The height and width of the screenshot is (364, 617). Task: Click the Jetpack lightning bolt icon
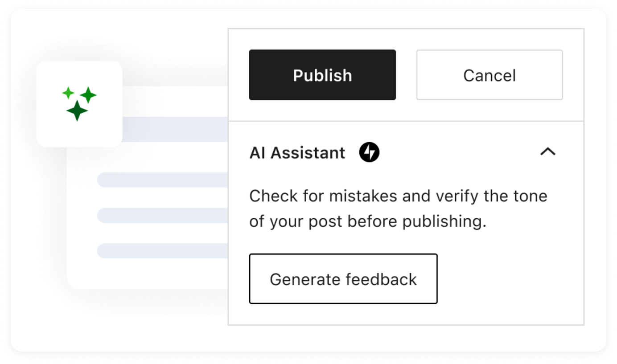pos(369,152)
